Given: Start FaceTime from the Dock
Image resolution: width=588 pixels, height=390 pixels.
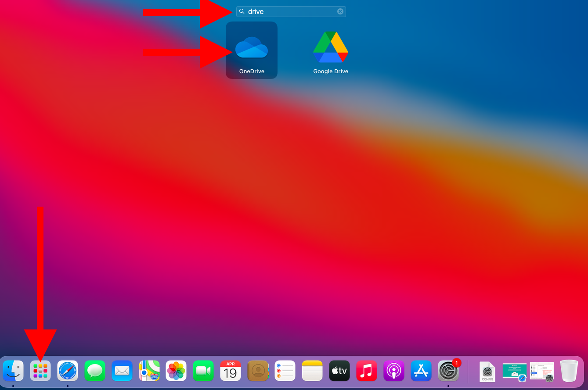Looking at the screenshot, I should point(203,371).
